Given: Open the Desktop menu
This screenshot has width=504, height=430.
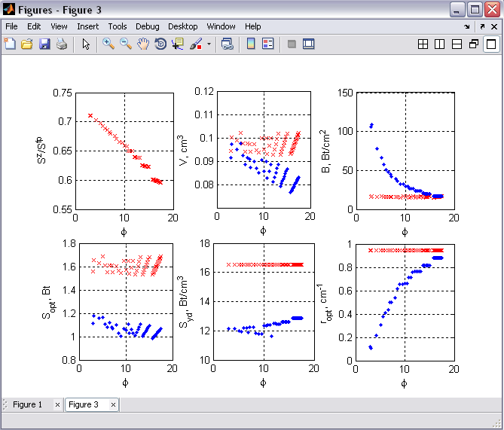Looking at the screenshot, I should (x=182, y=26).
